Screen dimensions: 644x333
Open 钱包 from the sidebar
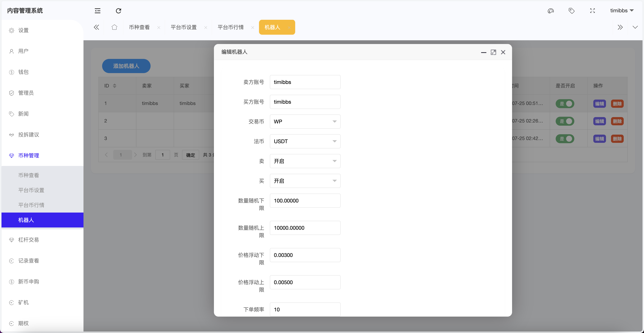24,72
